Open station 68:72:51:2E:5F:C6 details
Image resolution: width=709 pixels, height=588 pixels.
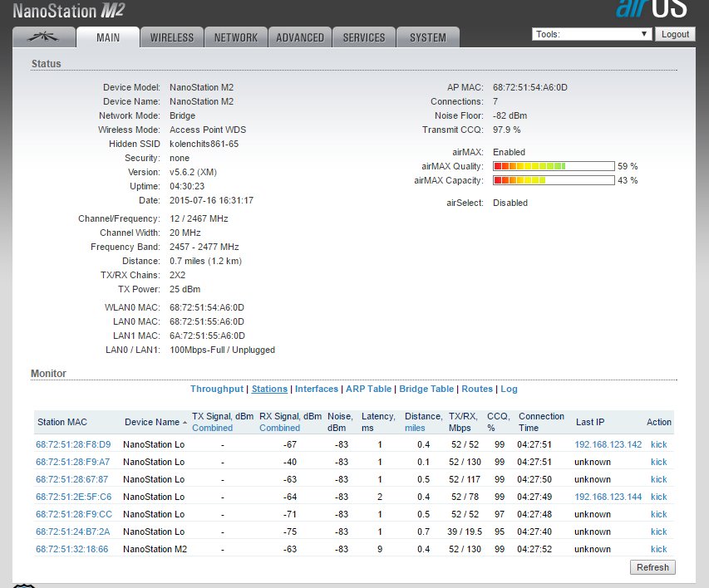coord(74,497)
